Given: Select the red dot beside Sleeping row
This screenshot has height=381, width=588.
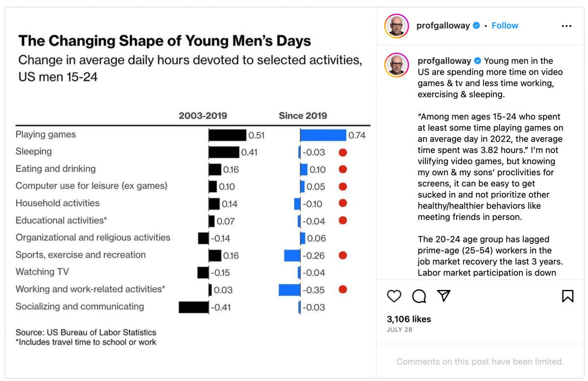Looking at the screenshot, I should [343, 152].
